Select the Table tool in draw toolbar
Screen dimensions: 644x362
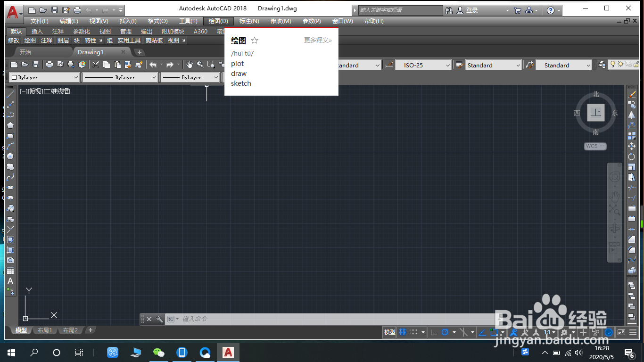(x=10, y=271)
